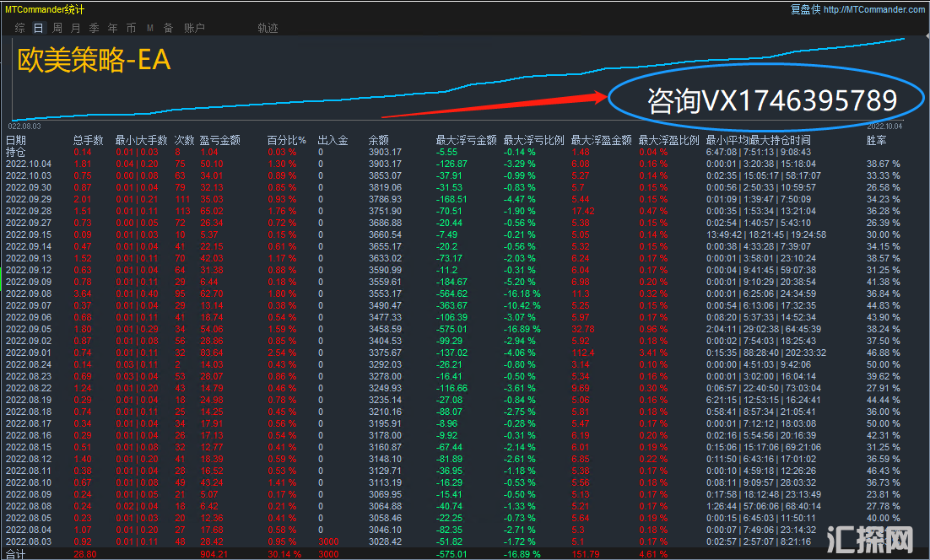Image resolution: width=930 pixels, height=560 pixels.
Task: Select the 持仓 open positions row
Action: tap(16, 152)
